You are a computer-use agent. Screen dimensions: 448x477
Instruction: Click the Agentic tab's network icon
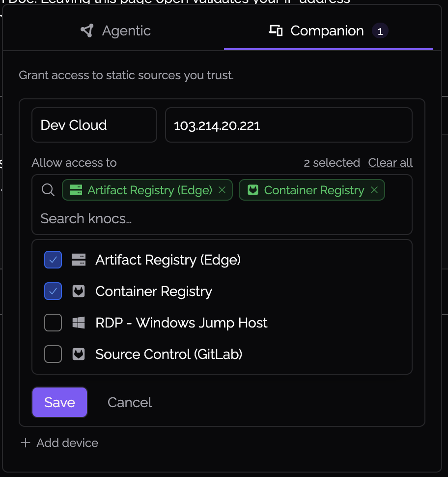tap(87, 30)
